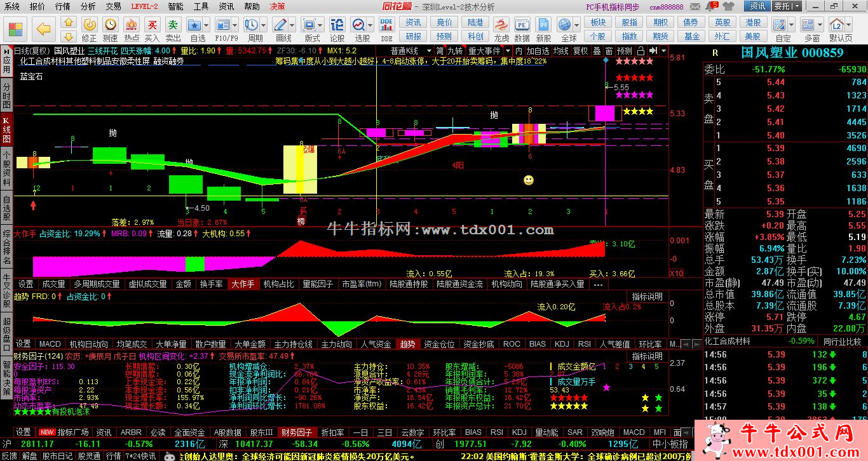Click the 加自选 add-to-watchlist button

pos(538,51)
